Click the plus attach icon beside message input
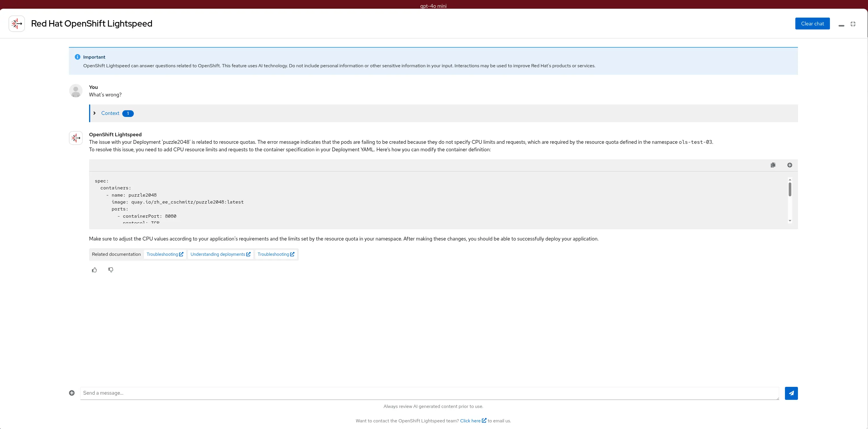This screenshot has height=429, width=868. 72,393
